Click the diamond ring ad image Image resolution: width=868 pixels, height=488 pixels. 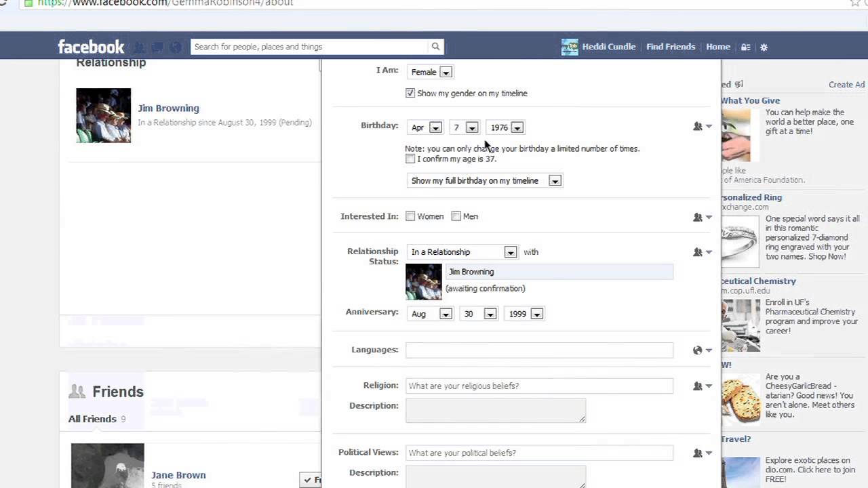739,241
